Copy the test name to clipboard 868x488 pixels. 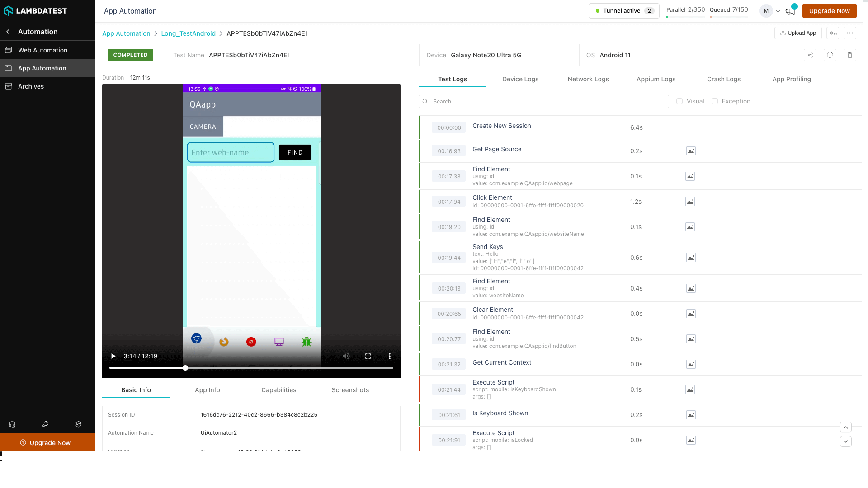(849, 55)
